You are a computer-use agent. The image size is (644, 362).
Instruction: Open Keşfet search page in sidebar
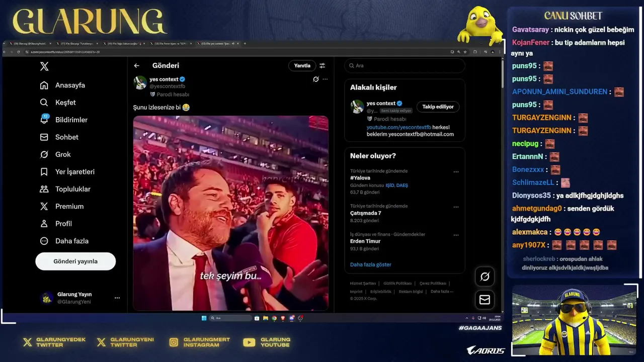(x=58, y=103)
